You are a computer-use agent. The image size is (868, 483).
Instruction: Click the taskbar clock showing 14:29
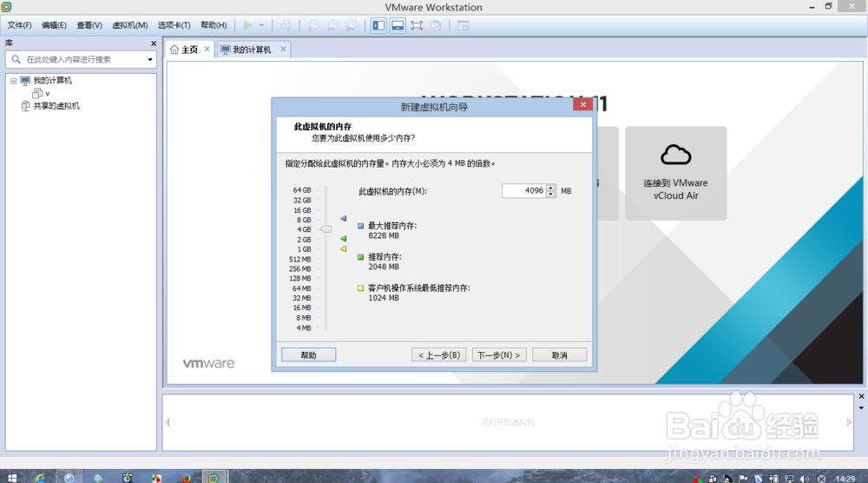pos(845,479)
